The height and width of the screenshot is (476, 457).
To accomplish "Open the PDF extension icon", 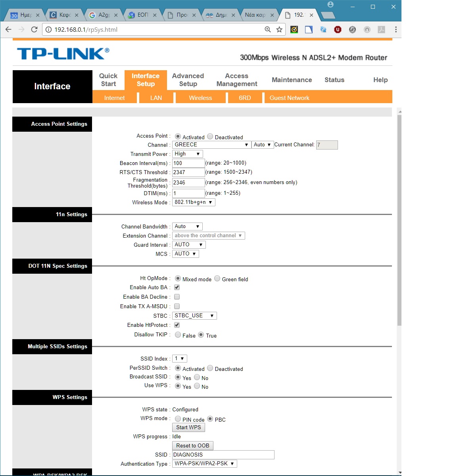I will 381,29.
